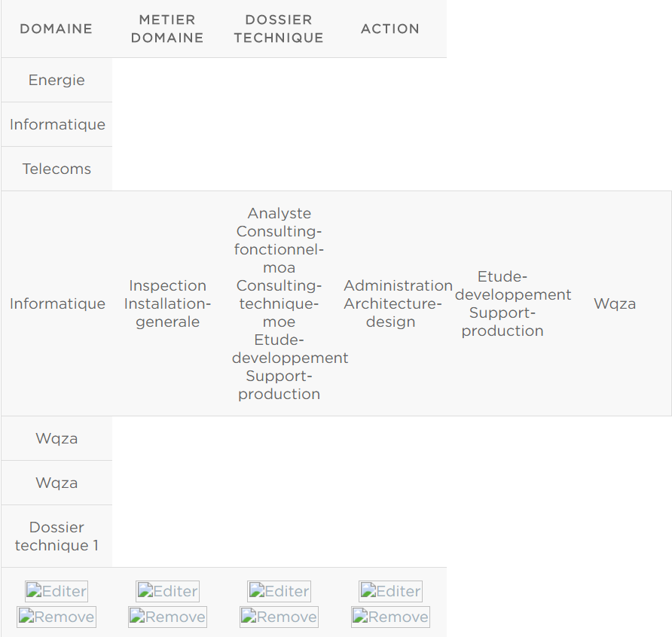Select the Telecoms row cell

(57, 169)
